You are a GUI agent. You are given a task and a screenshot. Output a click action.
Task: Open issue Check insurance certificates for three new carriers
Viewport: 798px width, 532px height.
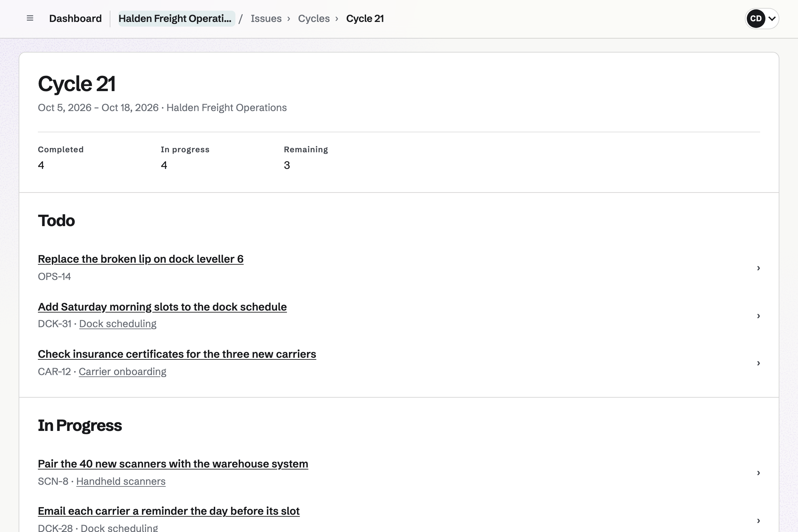click(x=177, y=354)
